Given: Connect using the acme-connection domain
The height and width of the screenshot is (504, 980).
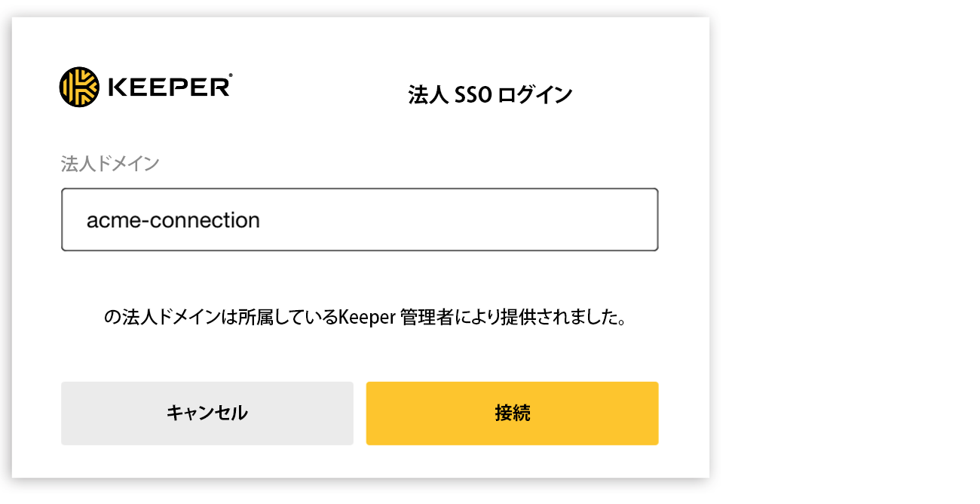Looking at the screenshot, I should (x=513, y=413).
